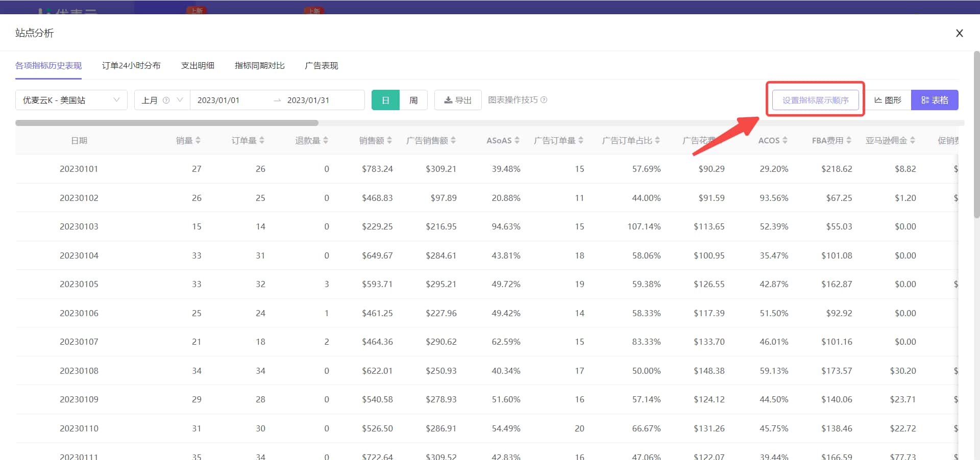Click end date field 2023/01/31
Image resolution: width=980 pixels, height=460 pixels.
(308, 100)
